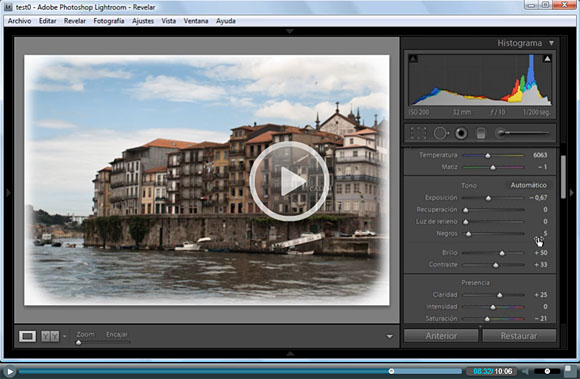580x379 pixels.
Task: Show the bottom filmstrip panel
Action: point(290,354)
